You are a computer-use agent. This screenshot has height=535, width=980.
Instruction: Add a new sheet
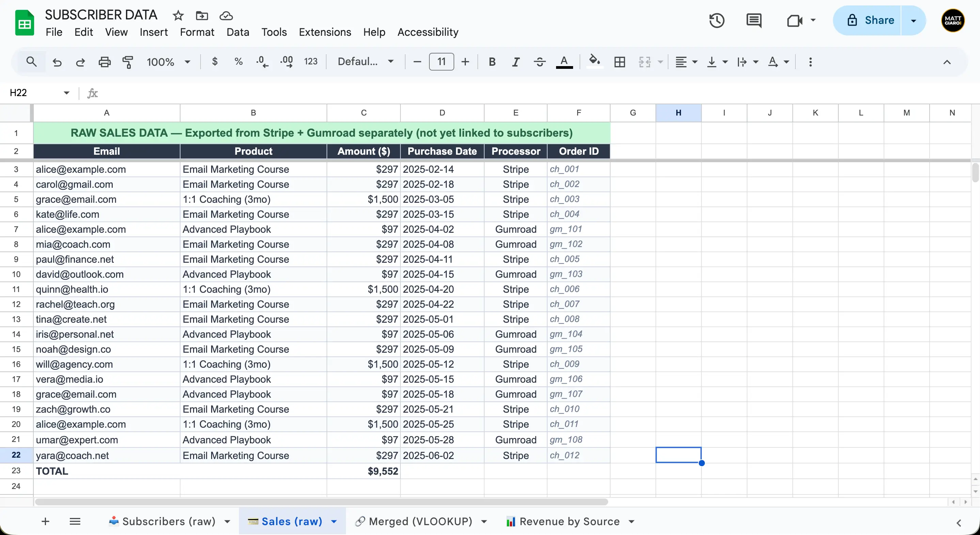tap(45, 521)
